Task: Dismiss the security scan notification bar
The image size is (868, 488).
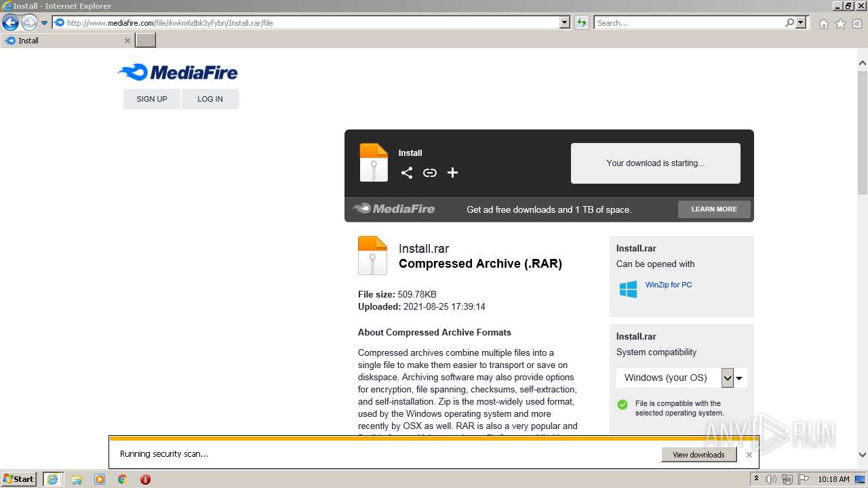Action: (749, 455)
